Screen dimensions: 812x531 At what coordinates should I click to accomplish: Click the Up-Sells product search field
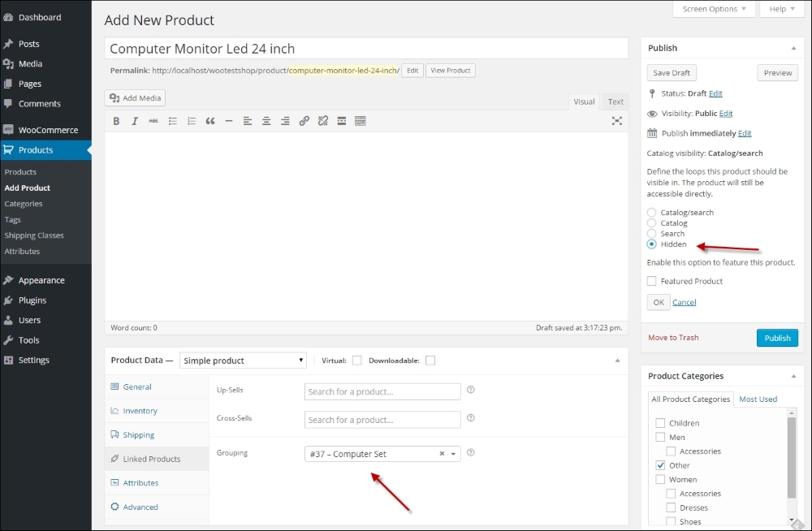pos(382,391)
